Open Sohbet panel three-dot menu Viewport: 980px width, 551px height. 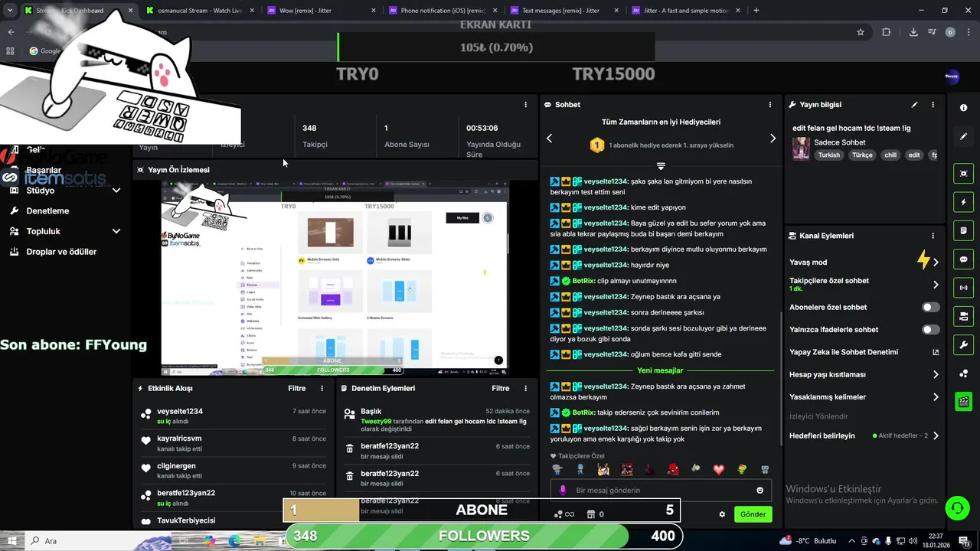click(770, 105)
